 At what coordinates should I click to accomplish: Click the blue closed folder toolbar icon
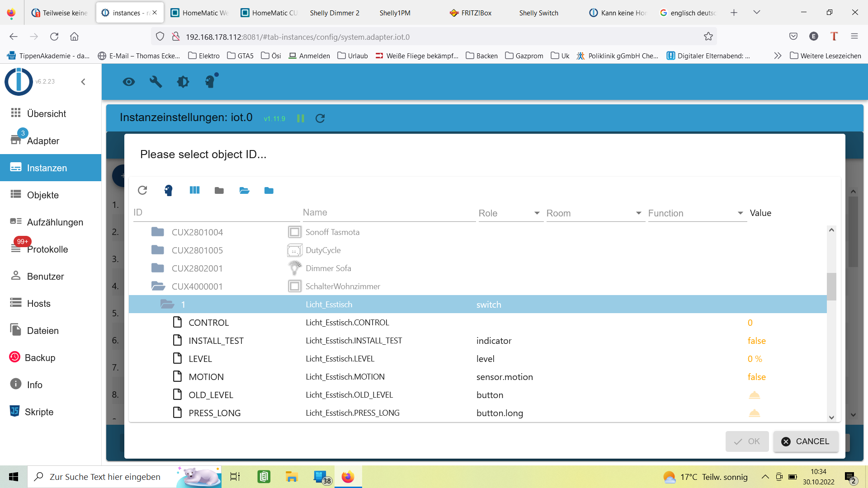[269, 190]
